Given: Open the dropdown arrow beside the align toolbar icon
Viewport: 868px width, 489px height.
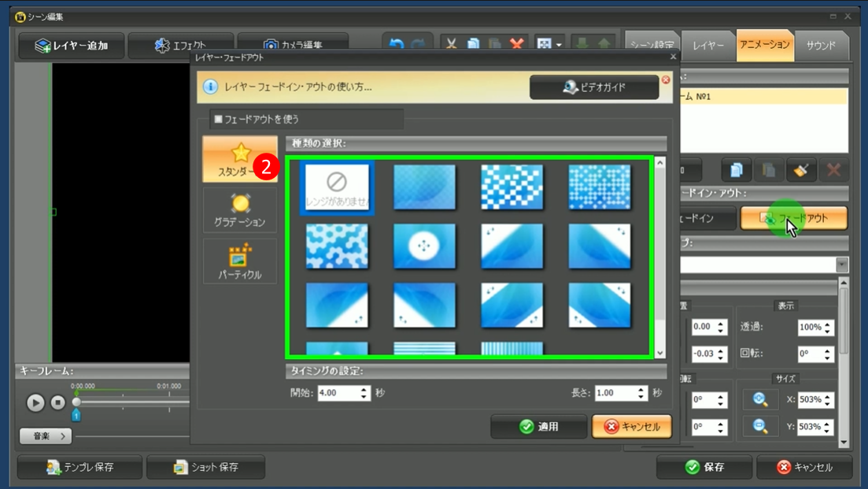Looking at the screenshot, I should 559,45.
